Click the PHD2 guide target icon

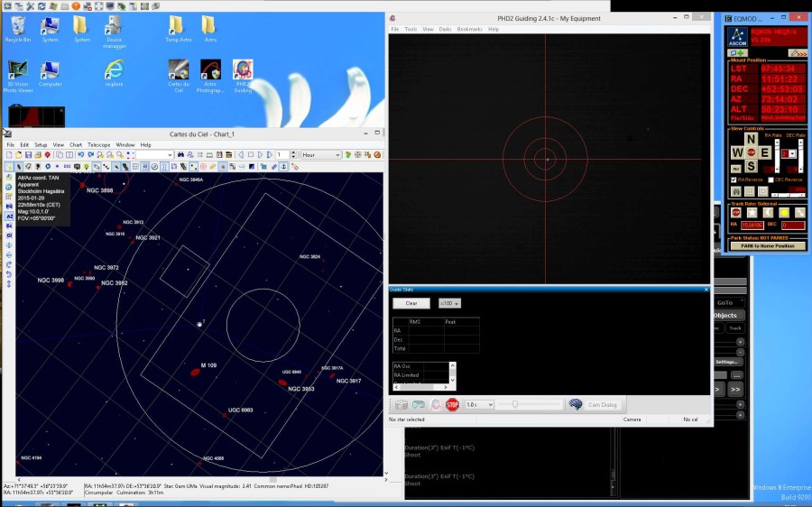436,404
